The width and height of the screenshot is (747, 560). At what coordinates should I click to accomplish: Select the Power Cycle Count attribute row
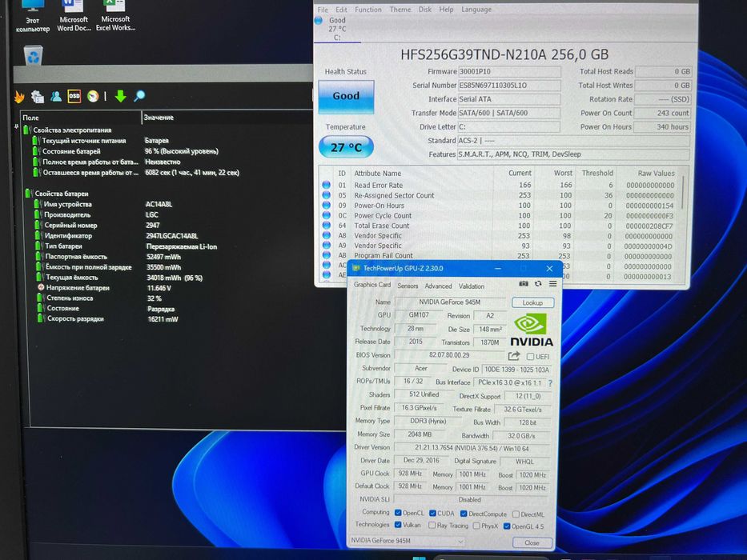tap(500, 215)
